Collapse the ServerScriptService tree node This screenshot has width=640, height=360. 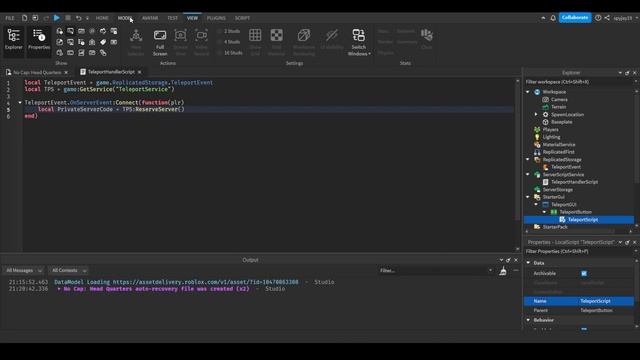pyautogui.click(x=528, y=174)
